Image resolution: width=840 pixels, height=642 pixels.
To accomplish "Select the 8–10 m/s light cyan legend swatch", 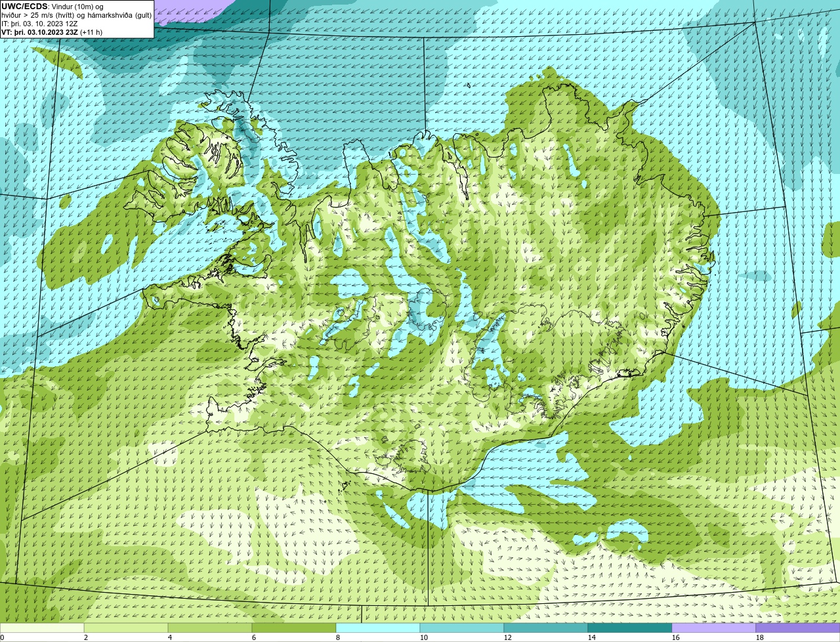I will pos(378,628).
